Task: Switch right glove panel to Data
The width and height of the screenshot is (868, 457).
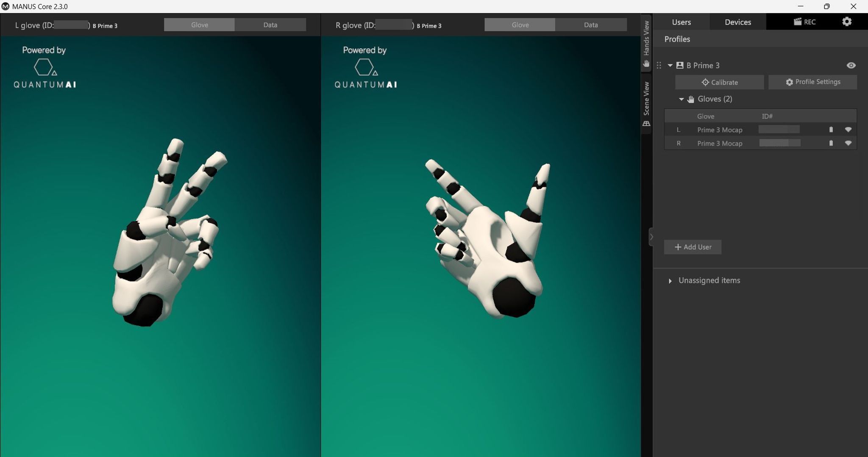Action: click(590, 25)
